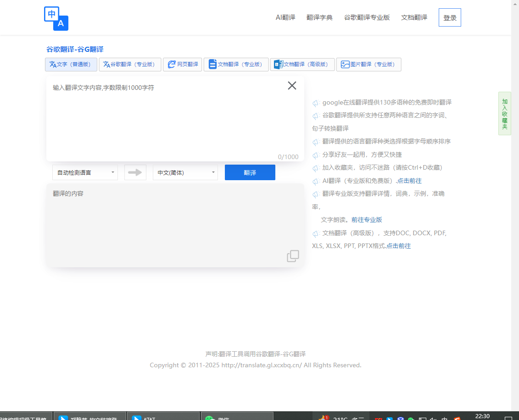Screen dimensions: 519x420
Task: Open 文档翻译 in the top navigation
Action: (x=414, y=17)
